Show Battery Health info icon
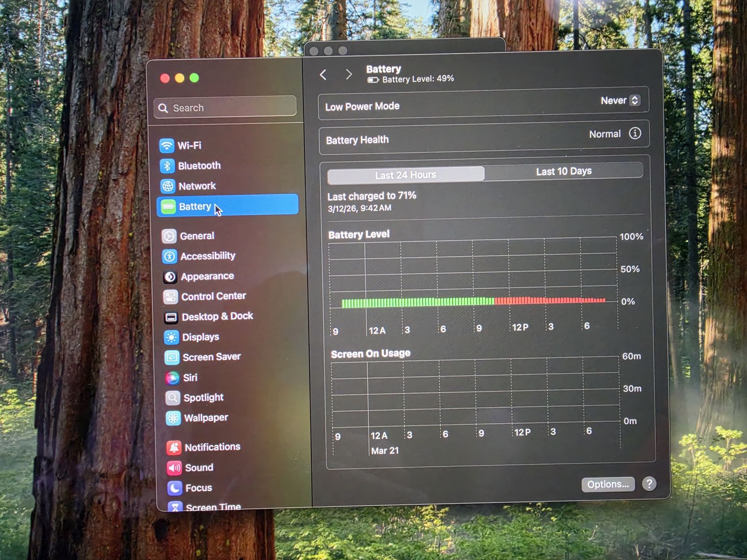Image resolution: width=747 pixels, height=560 pixels. (634, 133)
